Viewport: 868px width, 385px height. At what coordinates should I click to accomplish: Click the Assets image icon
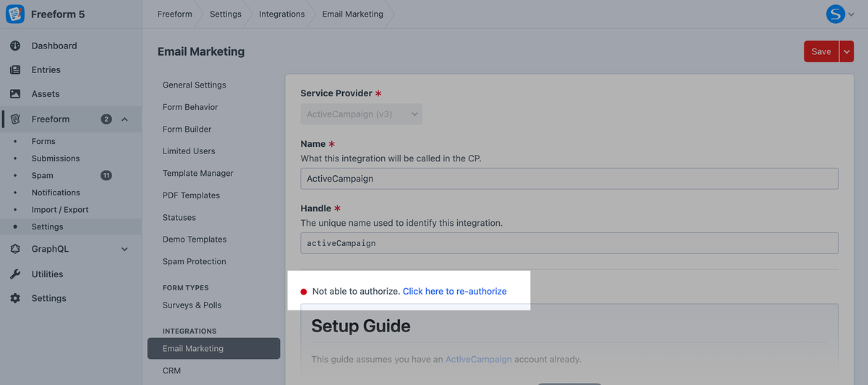coord(15,94)
